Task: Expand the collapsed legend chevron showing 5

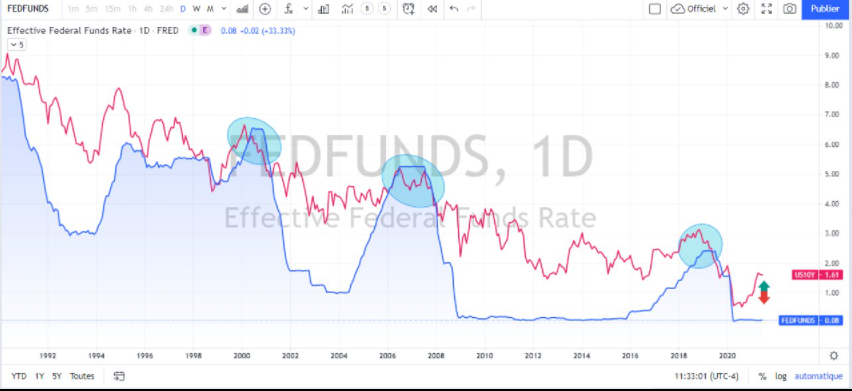Action: point(17,45)
